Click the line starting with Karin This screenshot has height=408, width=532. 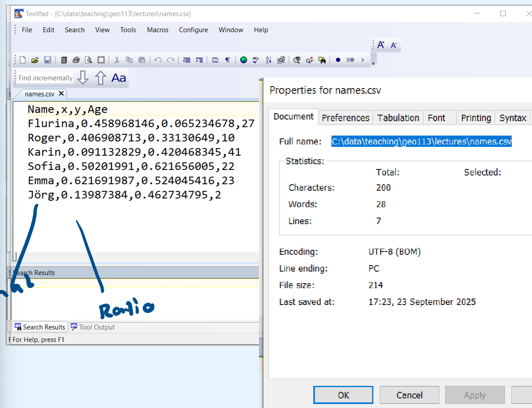point(134,152)
